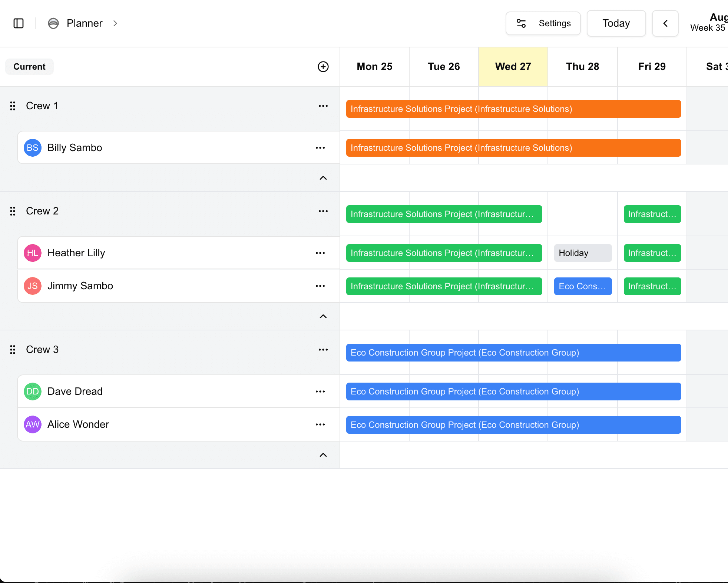Click the Today button
The height and width of the screenshot is (583, 728).
(x=616, y=23)
